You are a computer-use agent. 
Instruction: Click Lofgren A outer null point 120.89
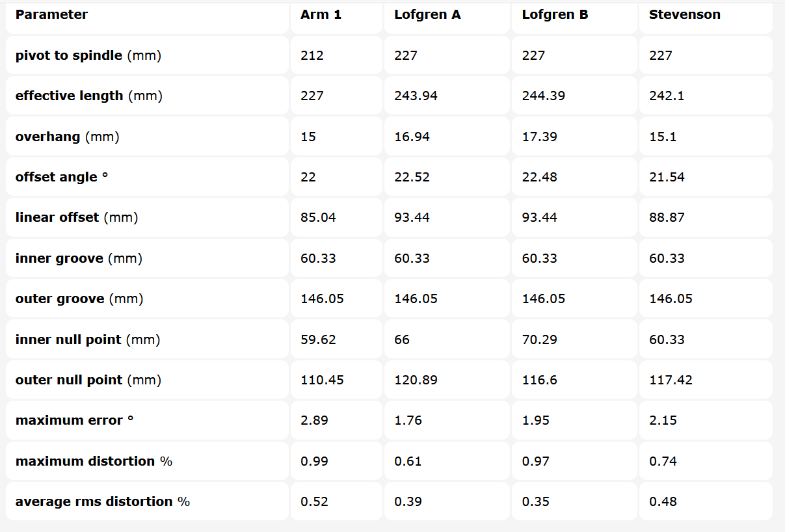click(x=416, y=380)
